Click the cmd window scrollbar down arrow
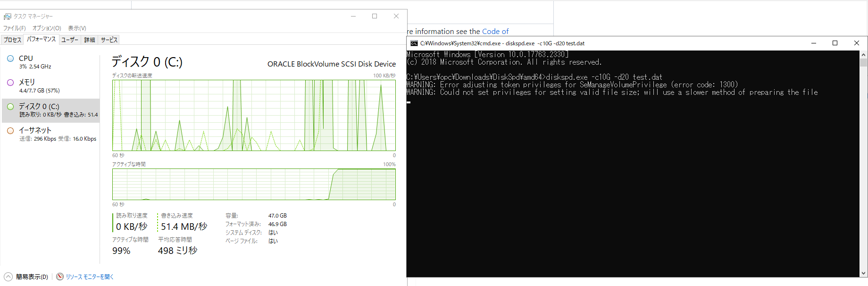Image resolution: width=868 pixels, height=286 pixels. (864, 273)
